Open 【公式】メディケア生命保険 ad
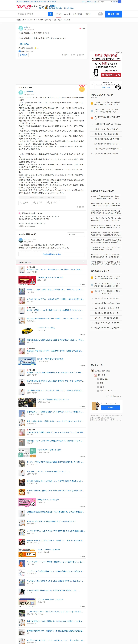This screenshot has height=644, width=138. 48,550
